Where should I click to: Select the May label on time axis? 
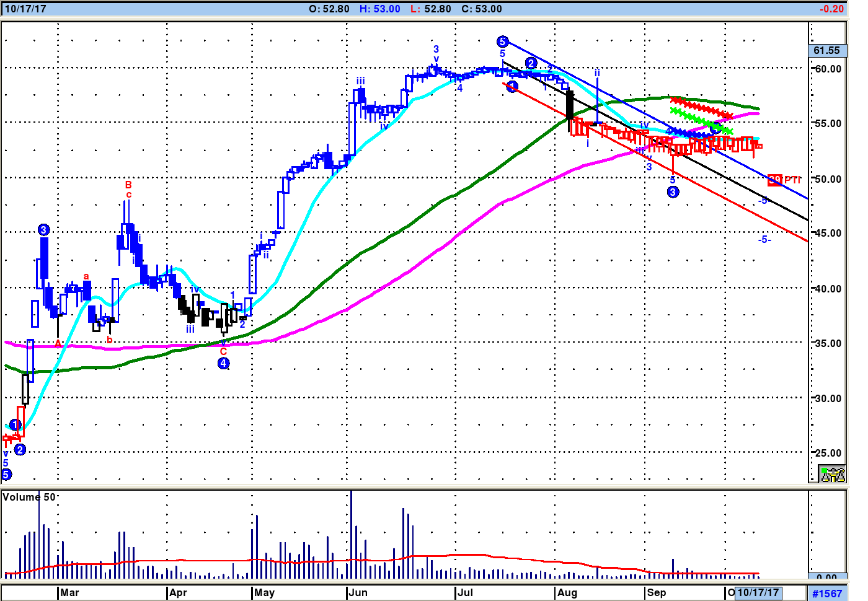(264, 592)
